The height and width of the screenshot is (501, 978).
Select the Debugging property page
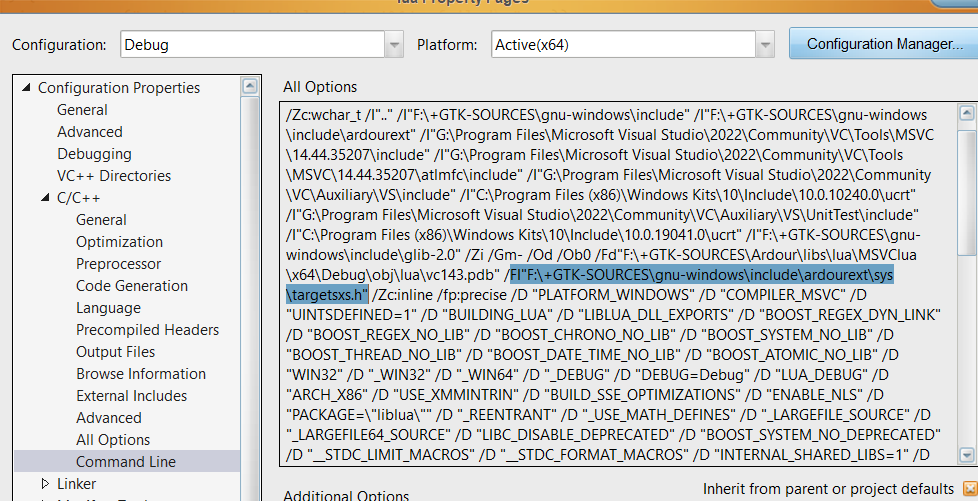coord(94,154)
